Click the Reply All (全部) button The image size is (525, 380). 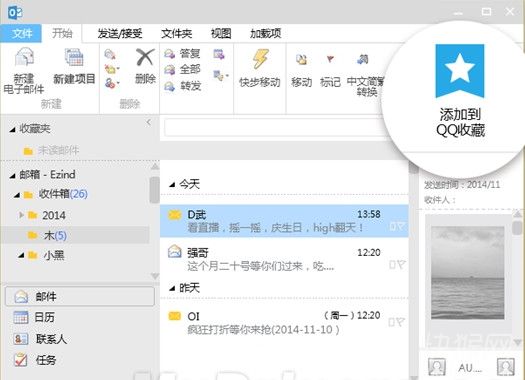[x=183, y=70]
